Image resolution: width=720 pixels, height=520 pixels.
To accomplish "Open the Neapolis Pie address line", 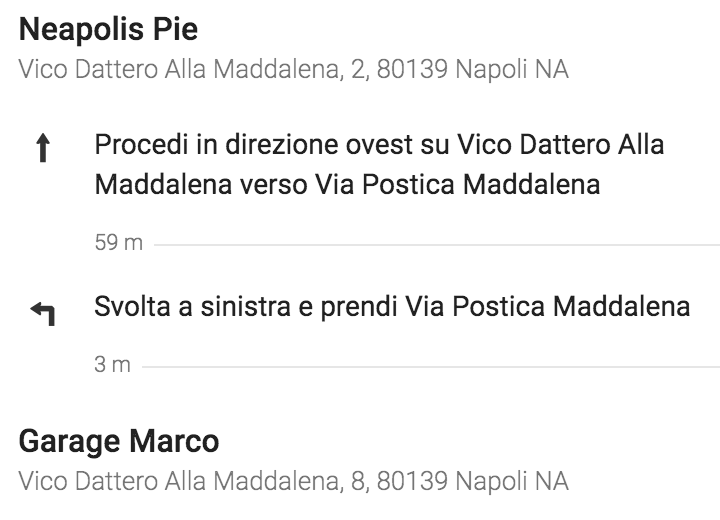I will 294,69.
